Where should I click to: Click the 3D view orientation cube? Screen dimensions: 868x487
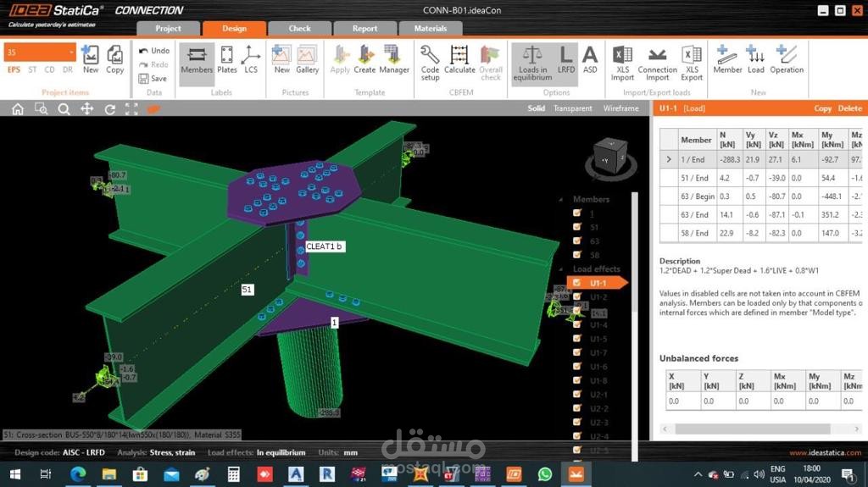point(609,158)
